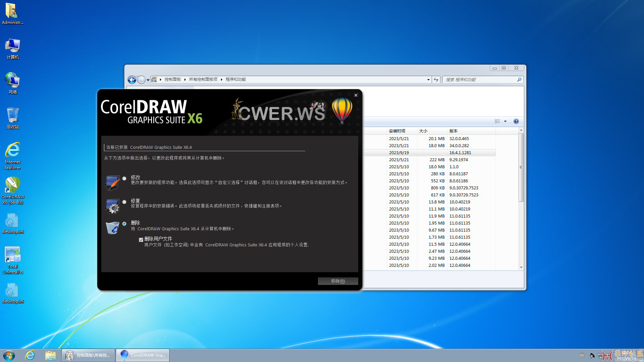Select the Total Uninstall 6 shortcut

click(12, 260)
